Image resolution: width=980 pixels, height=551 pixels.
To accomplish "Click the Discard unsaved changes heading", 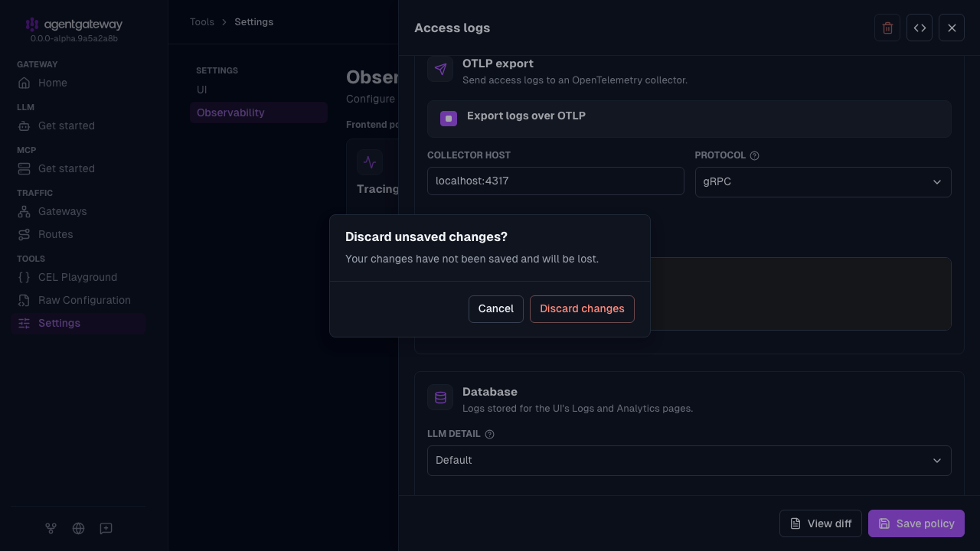I will pos(426,237).
